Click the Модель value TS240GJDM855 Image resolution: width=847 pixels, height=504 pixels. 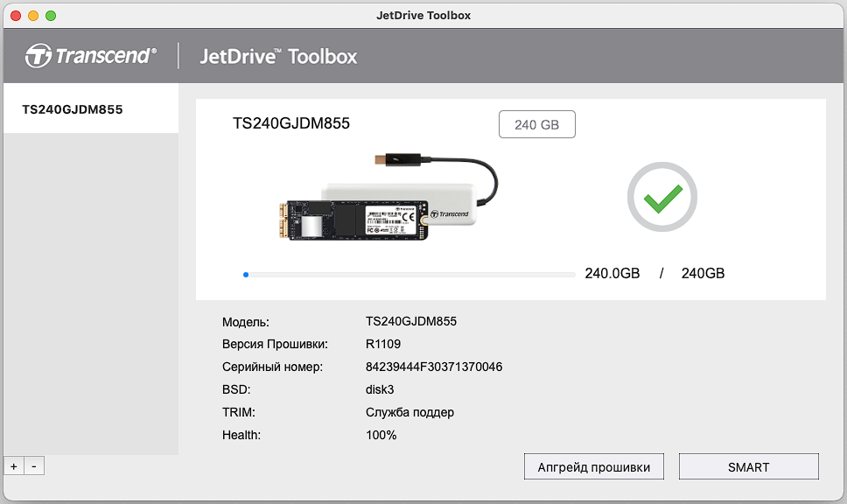click(411, 321)
